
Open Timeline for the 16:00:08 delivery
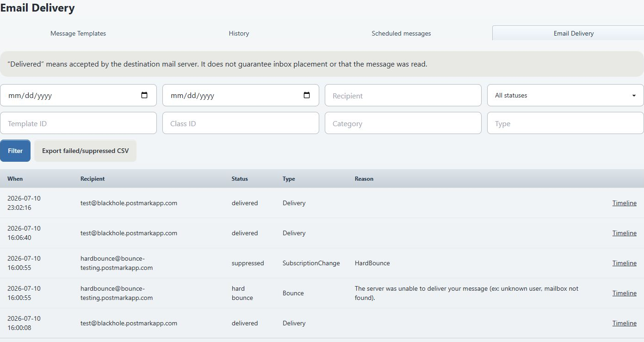click(624, 323)
